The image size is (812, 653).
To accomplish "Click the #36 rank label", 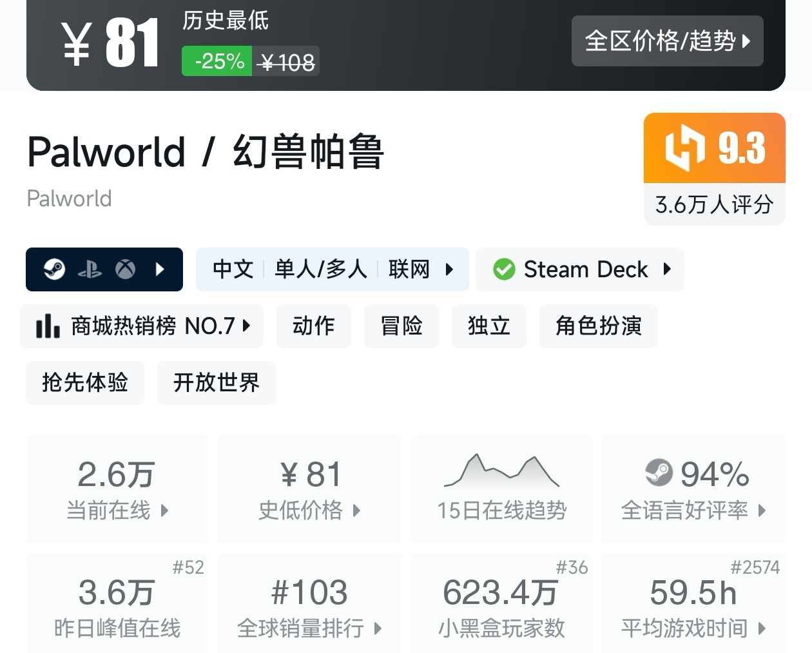I will pyautogui.click(x=572, y=567).
